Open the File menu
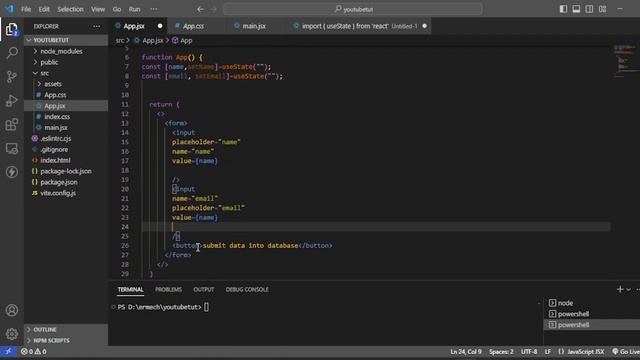 (26, 9)
